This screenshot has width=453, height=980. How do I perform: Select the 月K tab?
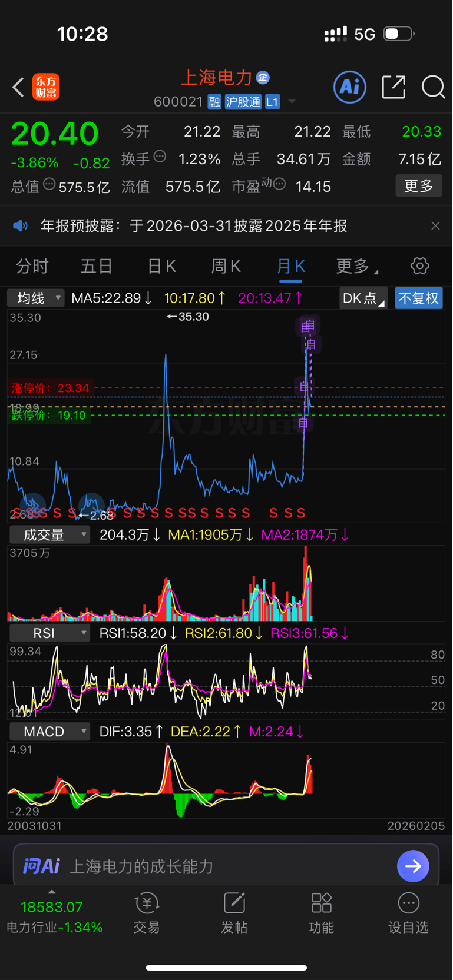291,266
